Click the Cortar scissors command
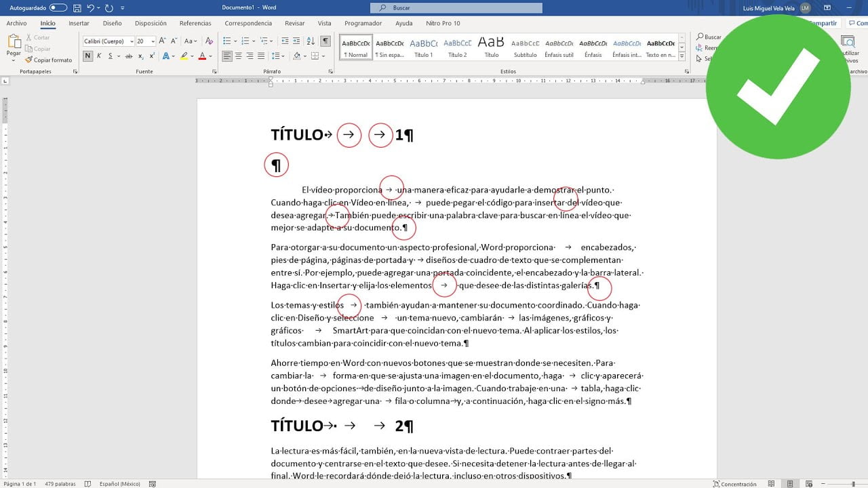 pyautogui.click(x=37, y=38)
